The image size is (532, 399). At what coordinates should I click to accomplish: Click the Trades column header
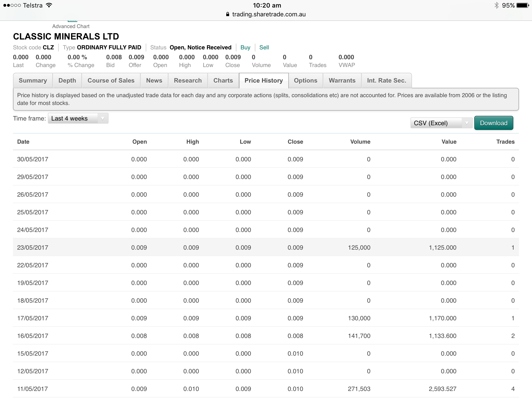pos(505,142)
